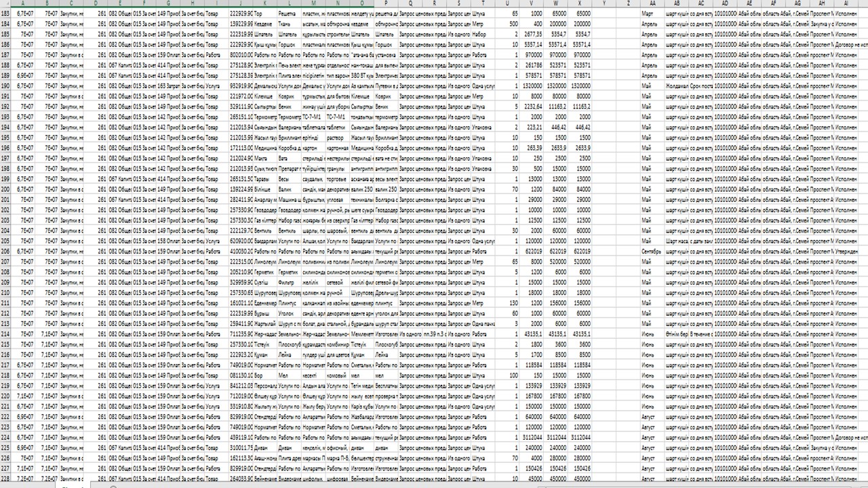Click the '158 Оплат' cell in row 205

169,241
